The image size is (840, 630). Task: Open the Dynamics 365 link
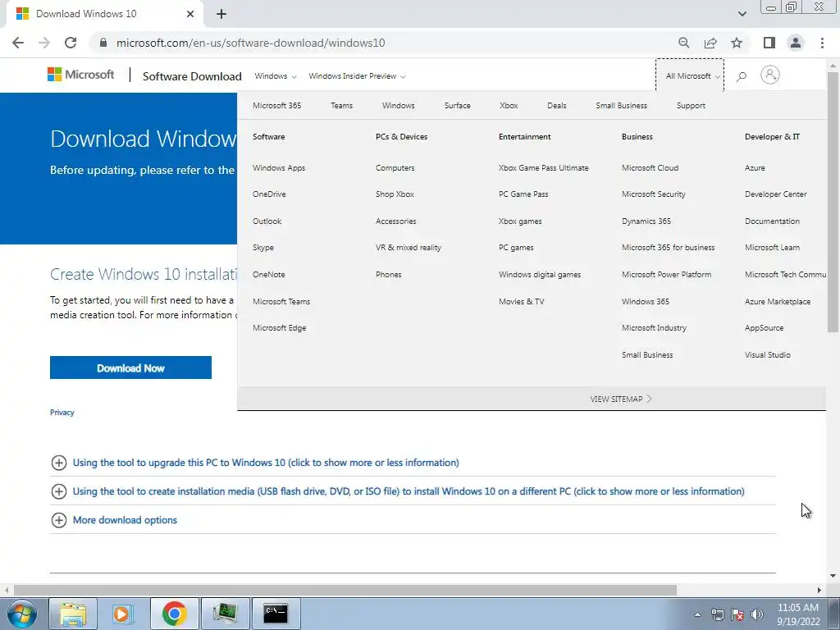click(x=646, y=221)
